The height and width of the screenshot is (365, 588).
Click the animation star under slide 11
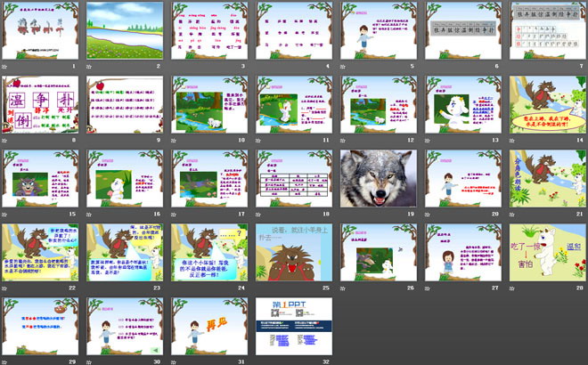click(x=258, y=141)
